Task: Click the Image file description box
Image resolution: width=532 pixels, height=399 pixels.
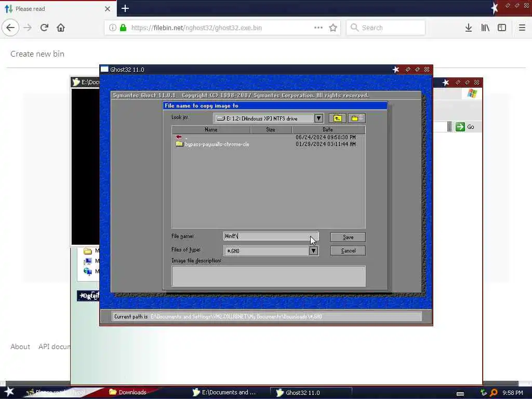Action: [269, 276]
